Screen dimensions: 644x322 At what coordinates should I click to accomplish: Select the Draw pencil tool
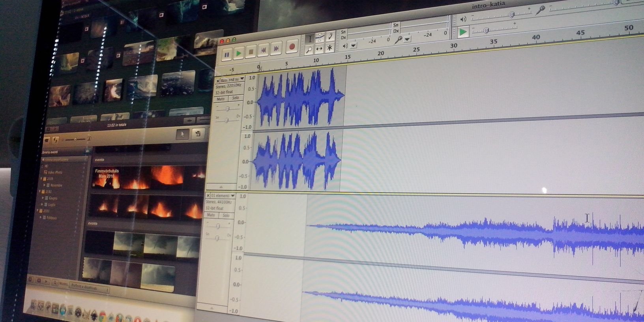pyautogui.click(x=330, y=36)
